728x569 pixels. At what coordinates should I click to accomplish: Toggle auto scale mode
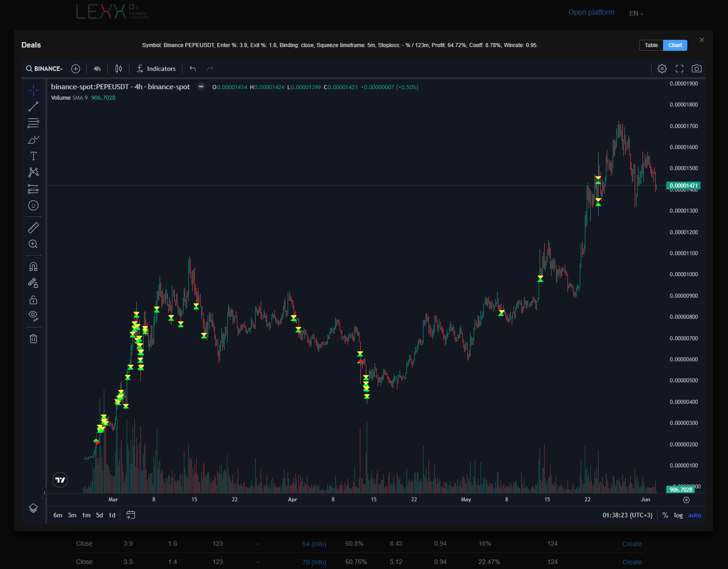point(694,515)
